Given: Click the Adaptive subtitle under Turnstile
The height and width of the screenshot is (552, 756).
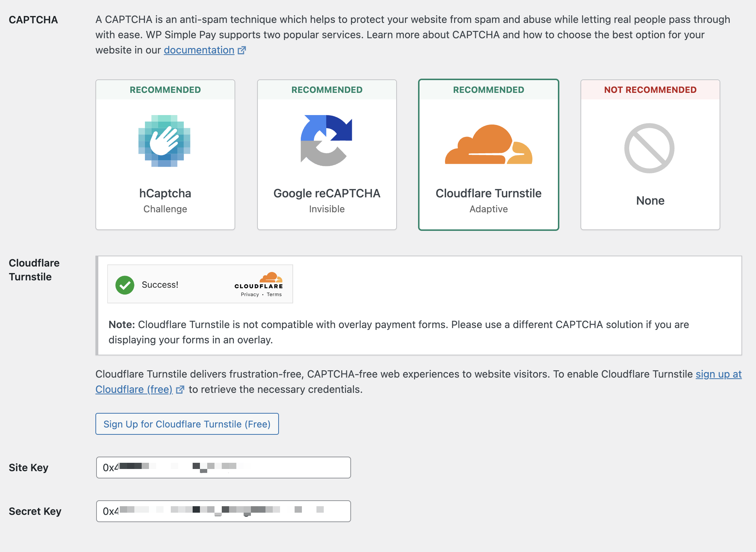Looking at the screenshot, I should point(489,209).
